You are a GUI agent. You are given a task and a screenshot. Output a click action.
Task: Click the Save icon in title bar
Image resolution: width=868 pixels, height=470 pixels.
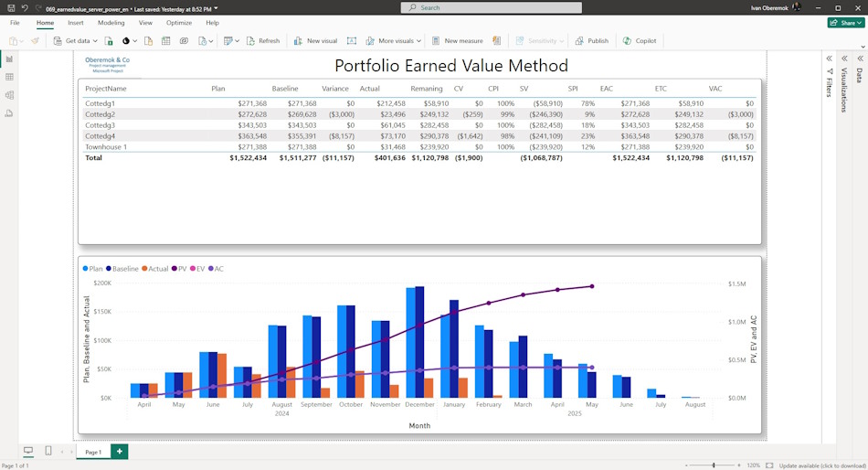click(11, 7)
